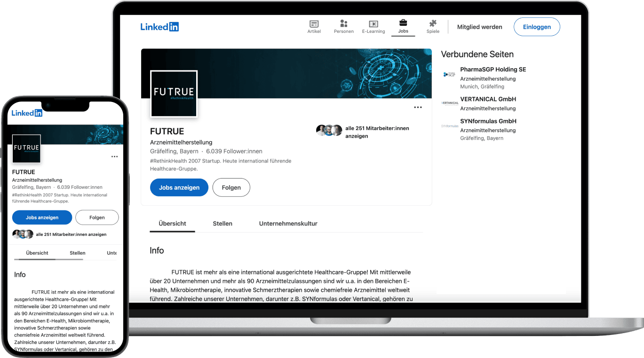
Task: Click the PharmaSGP Holding SE logo
Action: 449,74
